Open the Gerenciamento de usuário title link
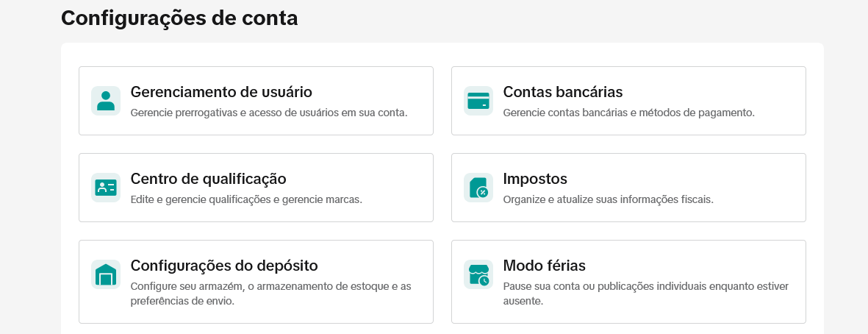This screenshot has width=868, height=334. (x=221, y=92)
